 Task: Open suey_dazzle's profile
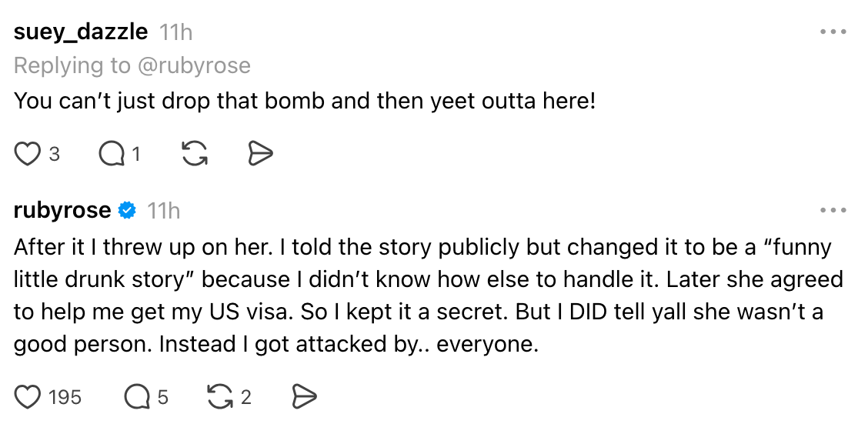tap(81, 32)
